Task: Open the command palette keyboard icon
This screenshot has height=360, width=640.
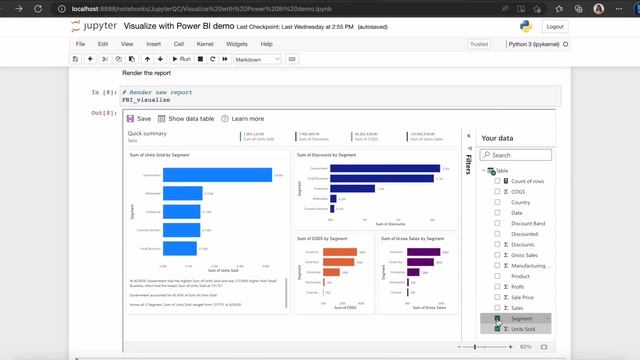Action: coord(292,59)
